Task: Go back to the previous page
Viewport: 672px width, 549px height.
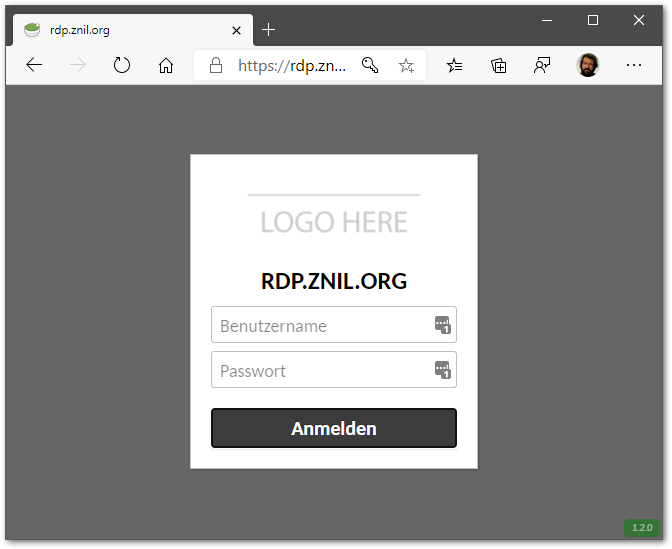Action: coord(34,66)
